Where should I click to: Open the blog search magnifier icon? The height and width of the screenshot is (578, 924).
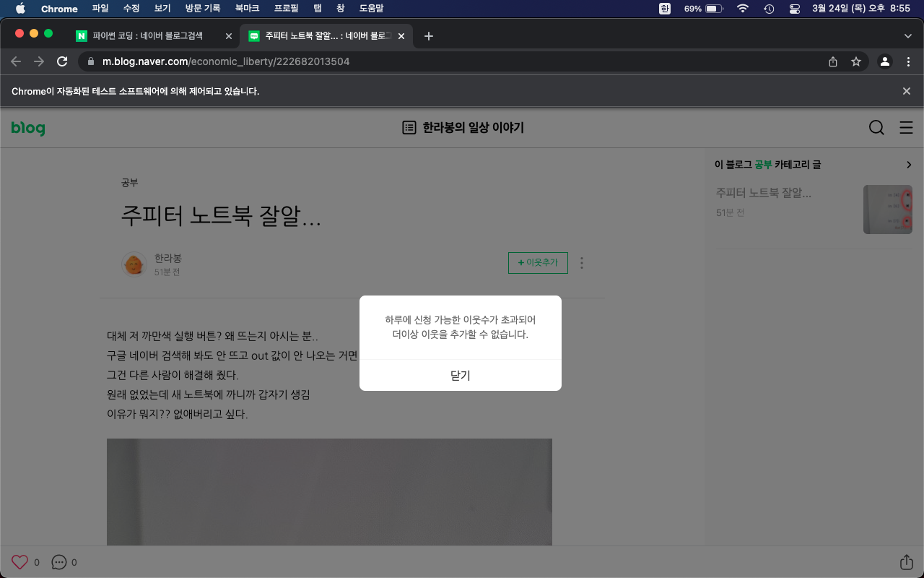(876, 128)
